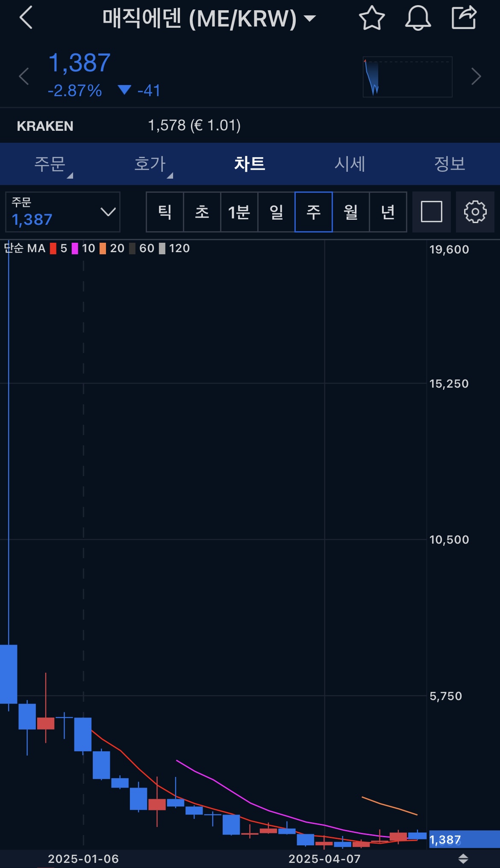Screen dimensions: 500x868
Task: Expand the 주문 1,387 order price dropdown
Action: 63,212
